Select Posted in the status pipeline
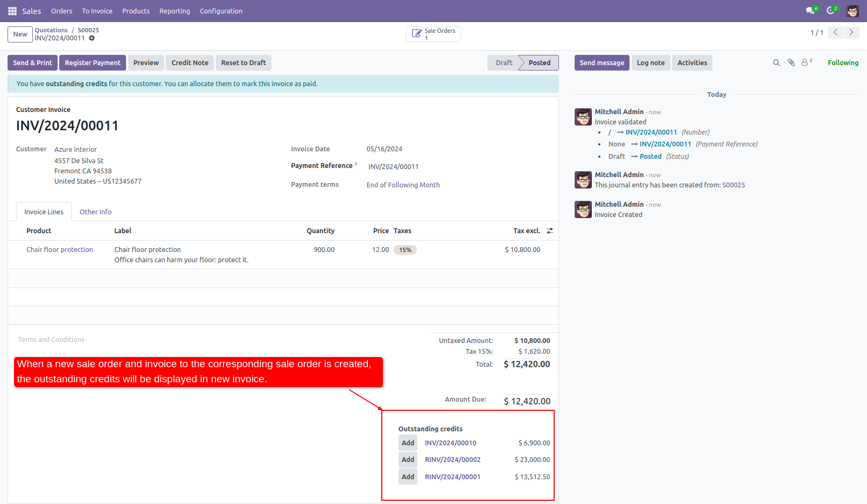This screenshot has height=504, width=867. [x=539, y=62]
